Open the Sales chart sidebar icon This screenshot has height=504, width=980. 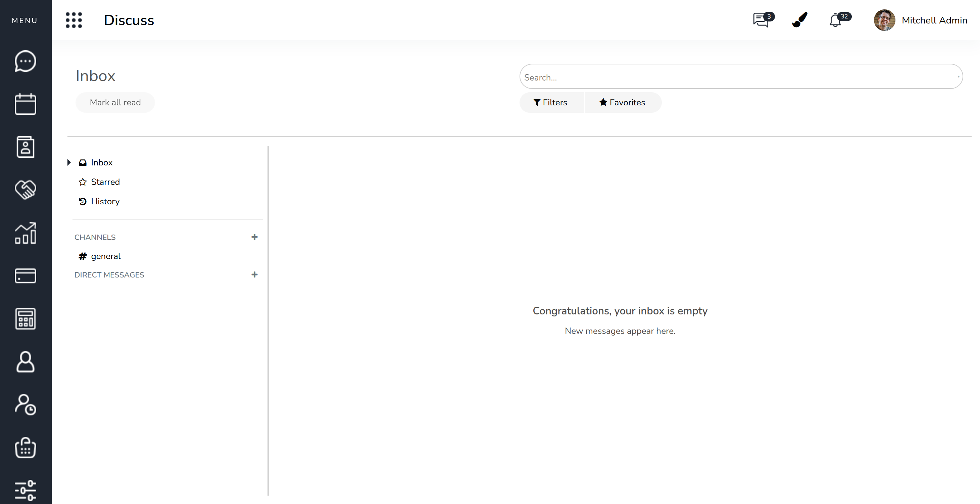pyautogui.click(x=26, y=233)
